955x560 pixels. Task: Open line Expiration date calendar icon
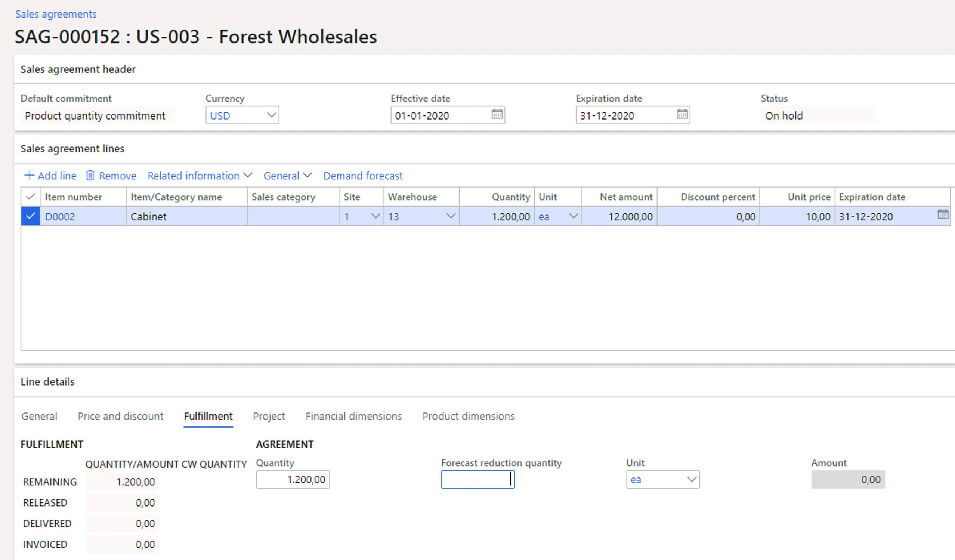943,214
